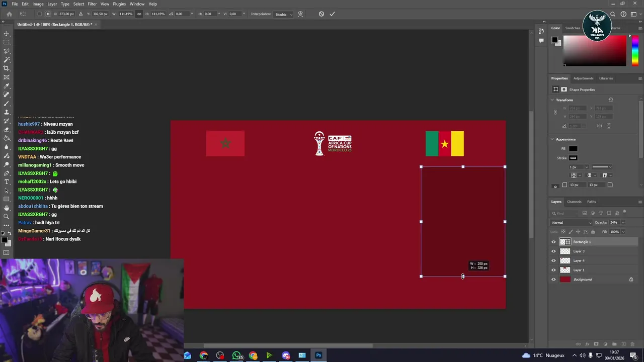644x362 pixels.
Task: Select the Zoom tool
Action: [7, 217]
